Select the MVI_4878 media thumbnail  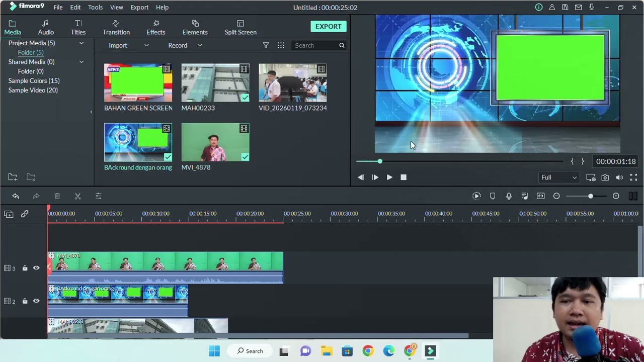pos(215,142)
